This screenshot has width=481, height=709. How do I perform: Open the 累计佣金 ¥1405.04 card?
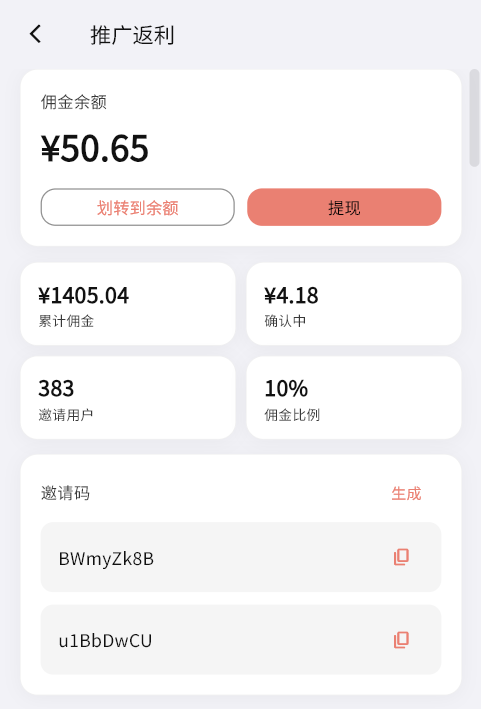[128, 304]
